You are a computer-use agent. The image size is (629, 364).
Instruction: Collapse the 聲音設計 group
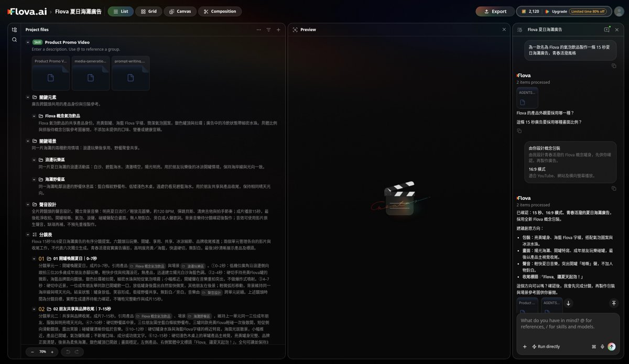coord(28,204)
